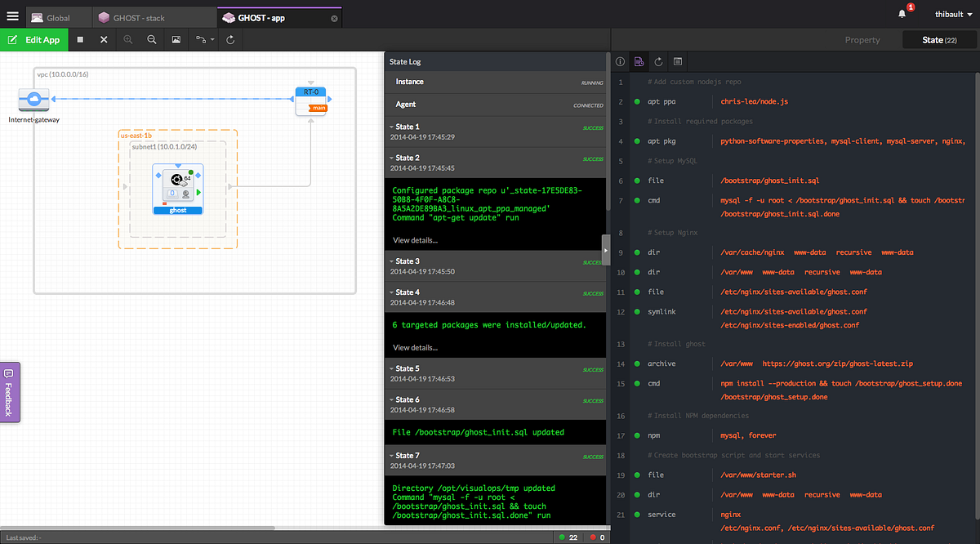Open View details under State 4
This screenshot has height=544, width=980.
415,347
